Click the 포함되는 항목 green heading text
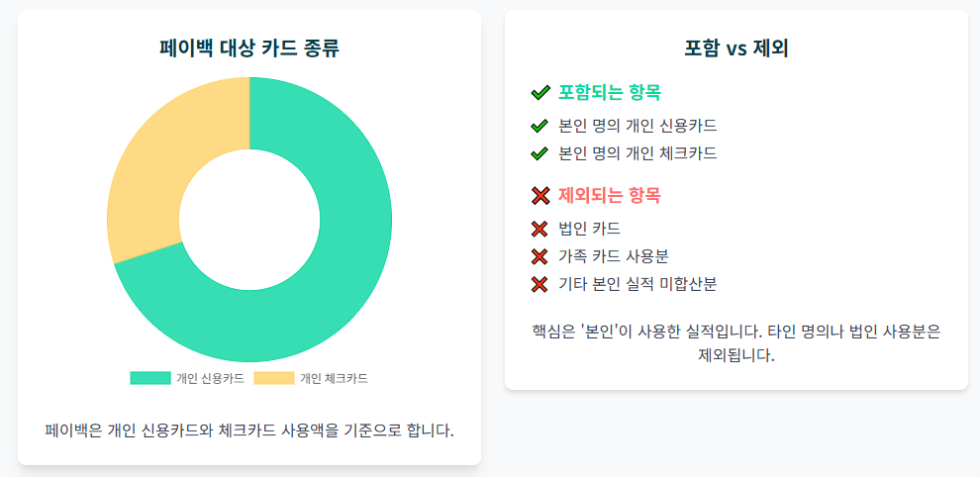Screen dimensions: 980x477 610,93
